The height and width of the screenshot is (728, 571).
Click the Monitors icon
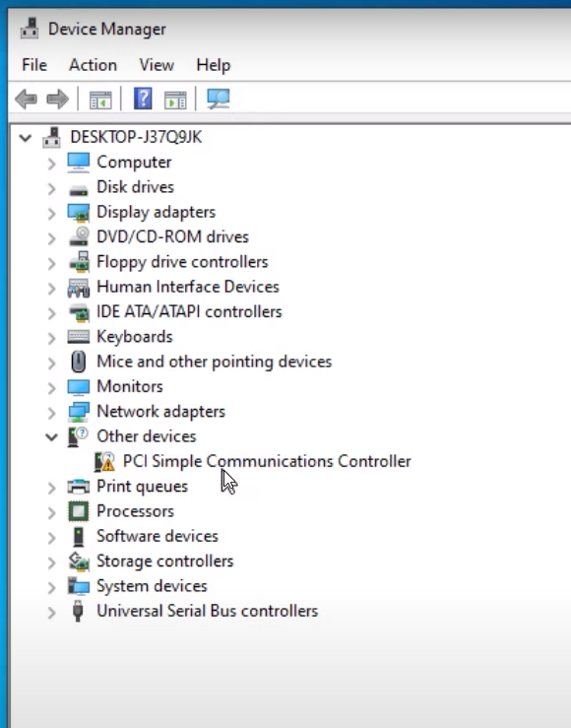point(79,387)
